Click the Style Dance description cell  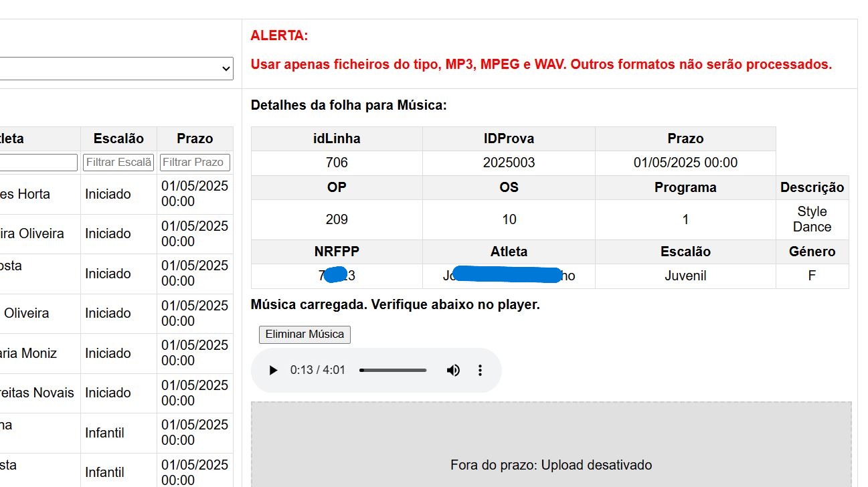point(812,219)
